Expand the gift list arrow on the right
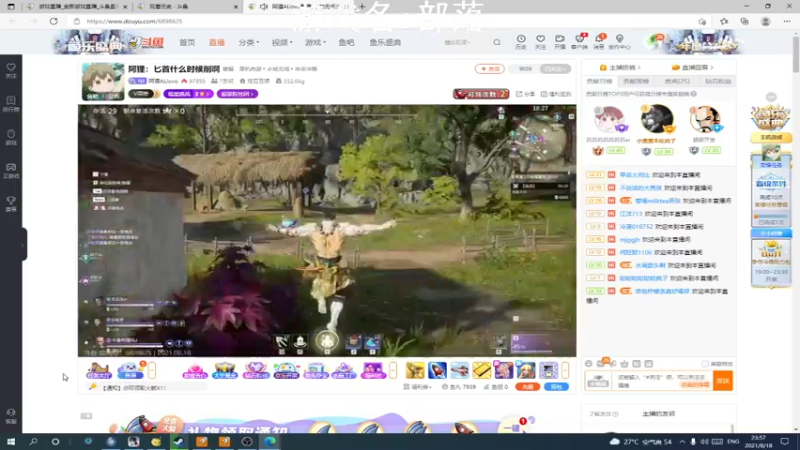The image size is (800, 450). (565, 370)
